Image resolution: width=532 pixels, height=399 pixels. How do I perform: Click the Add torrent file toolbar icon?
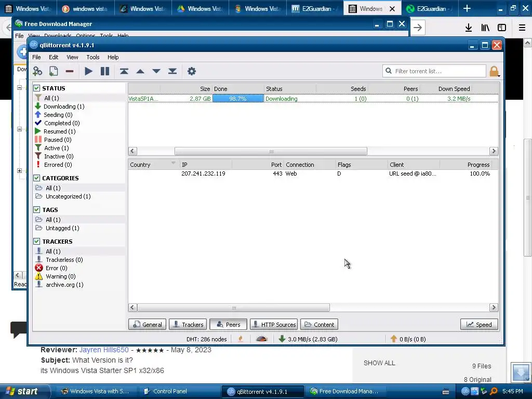(54, 71)
